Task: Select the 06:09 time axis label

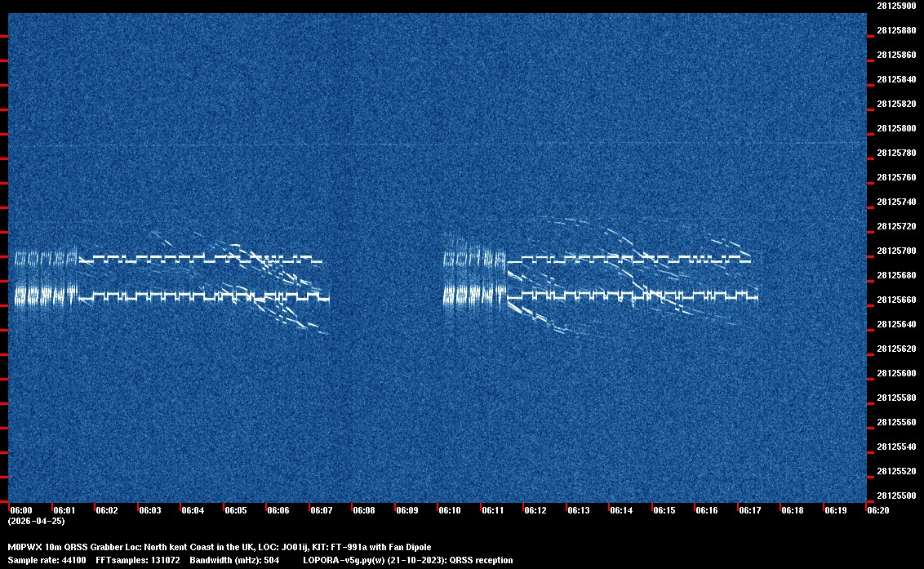Action: 406,510
